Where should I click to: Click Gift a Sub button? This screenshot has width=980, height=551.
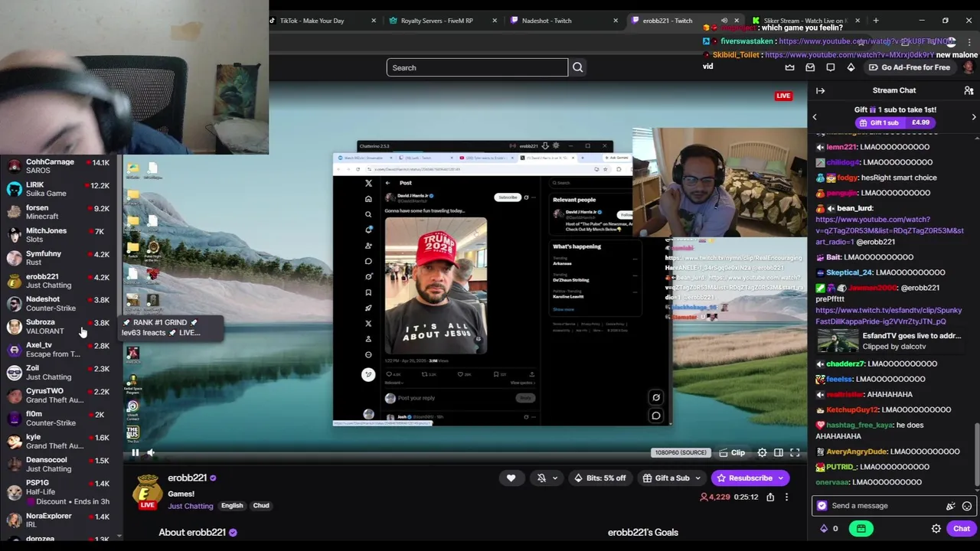pyautogui.click(x=666, y=478)
